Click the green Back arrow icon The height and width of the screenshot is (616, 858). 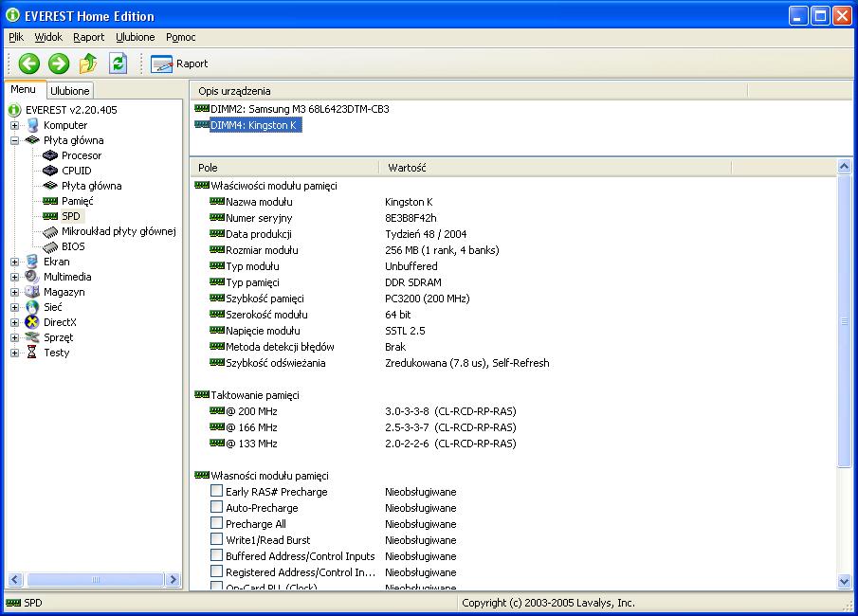(29, 63)
